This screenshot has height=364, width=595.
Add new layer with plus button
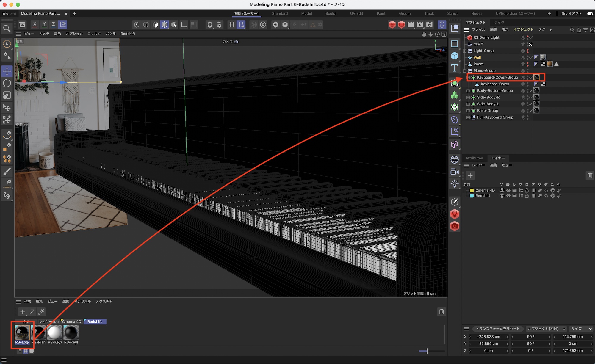click(470, 175)
